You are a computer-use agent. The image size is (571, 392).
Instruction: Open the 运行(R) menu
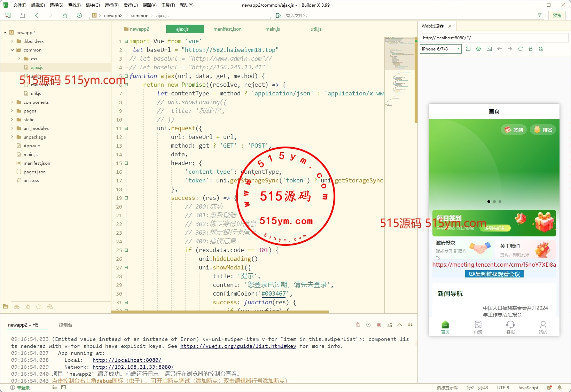(x=111, y=5)
